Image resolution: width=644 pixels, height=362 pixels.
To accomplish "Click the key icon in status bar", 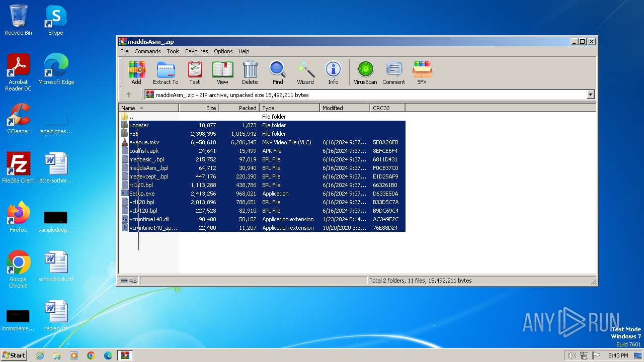I will click(x=133, y=281).
